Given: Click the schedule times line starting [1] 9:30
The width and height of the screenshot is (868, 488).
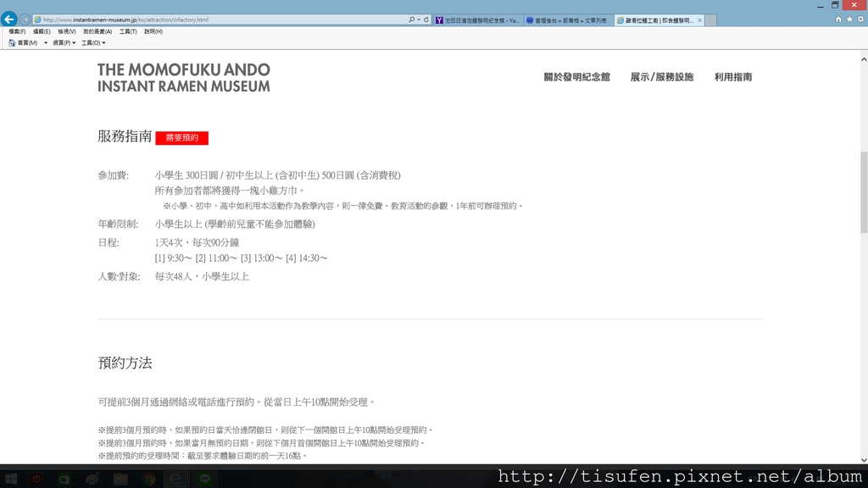Looking at the screenshot, I should click(x=242, y=258).
